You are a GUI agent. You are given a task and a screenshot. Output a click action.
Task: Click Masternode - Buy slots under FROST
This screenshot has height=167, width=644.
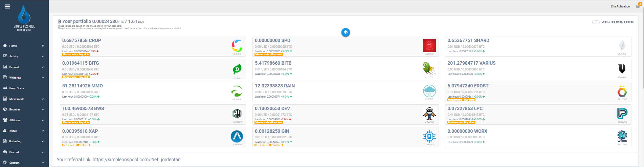(x=461, y=100)
